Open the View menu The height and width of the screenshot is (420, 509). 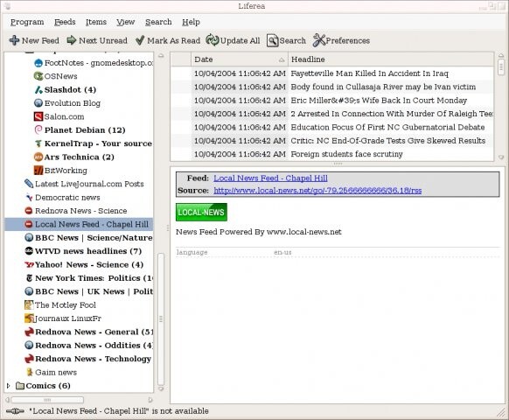[x=126, y=22]
